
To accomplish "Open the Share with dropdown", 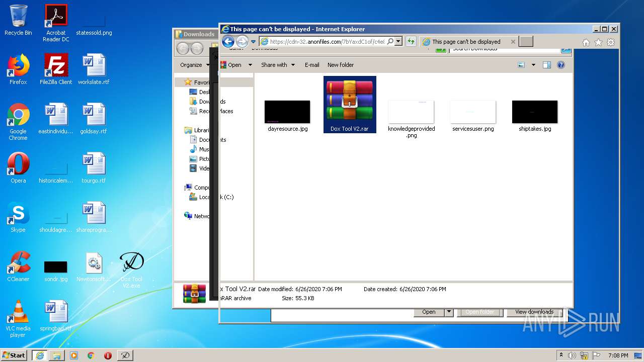I will pos(278,65).
